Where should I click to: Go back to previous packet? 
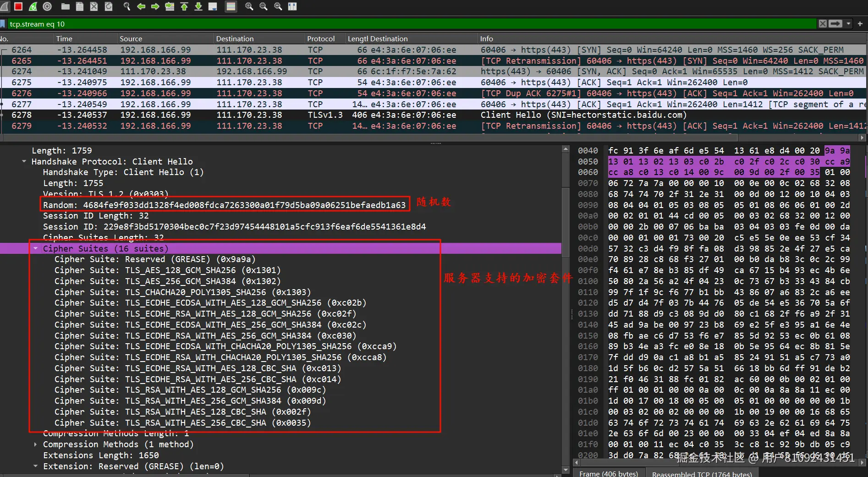coord(141,6)
